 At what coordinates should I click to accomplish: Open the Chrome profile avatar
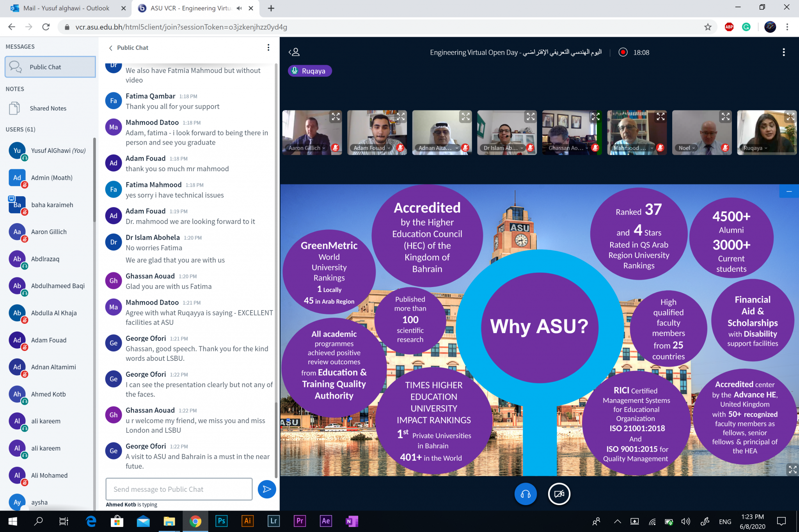click(770, 27)
